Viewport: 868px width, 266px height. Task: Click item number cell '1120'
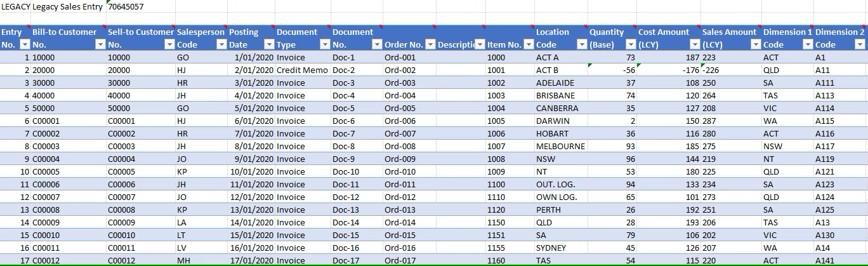pyautogui.click(x=510, y=209)
